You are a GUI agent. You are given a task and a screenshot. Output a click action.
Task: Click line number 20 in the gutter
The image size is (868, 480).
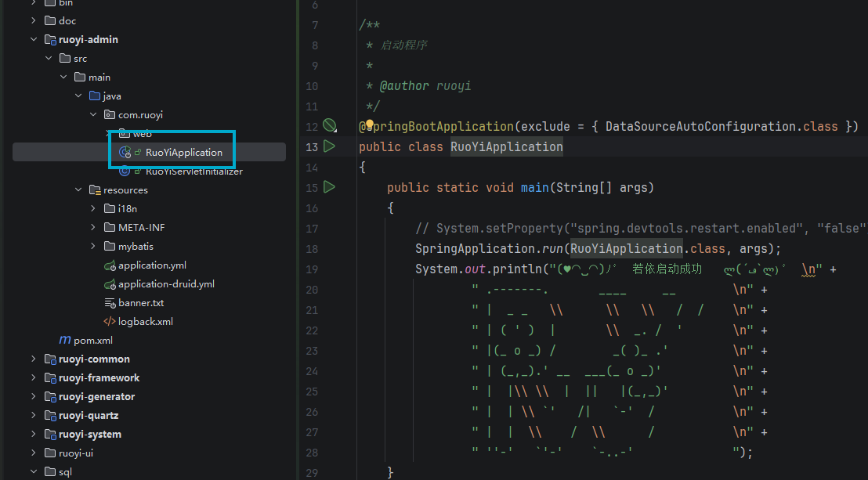click(x=312, y=290)
